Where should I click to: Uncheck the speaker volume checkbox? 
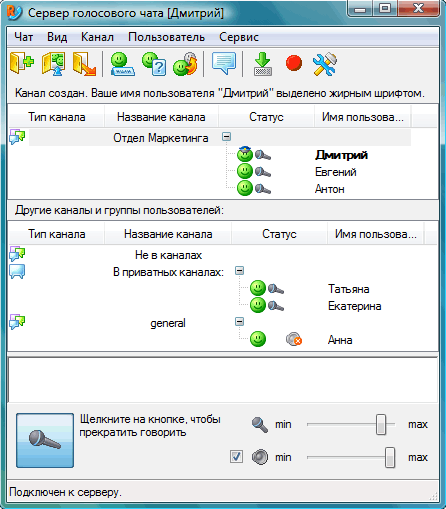point(236,456)
